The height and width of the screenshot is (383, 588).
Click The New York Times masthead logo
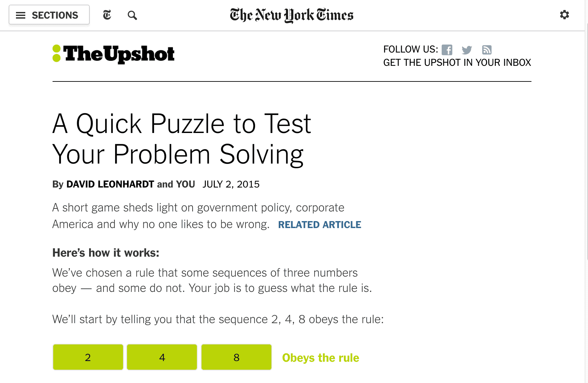[x=291, y=15]
